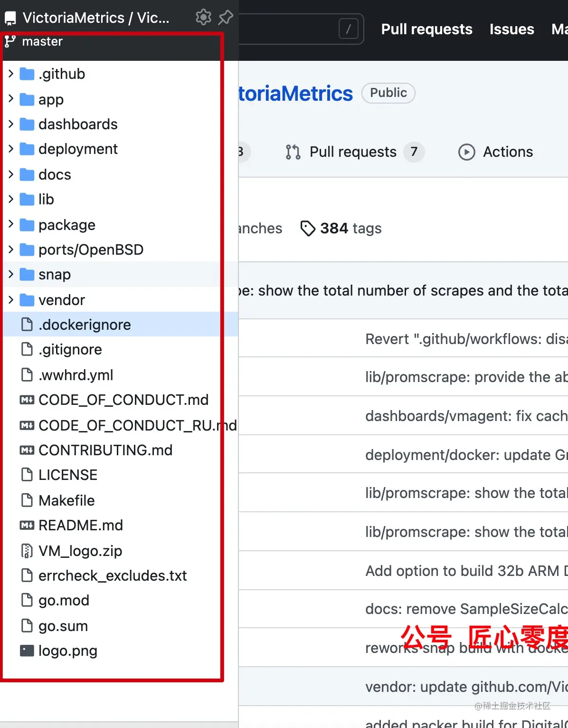Click the dashboards folder icon
The height and width of the screenshot is (728, 568).
pyautogui.click(x=27, y=125)
